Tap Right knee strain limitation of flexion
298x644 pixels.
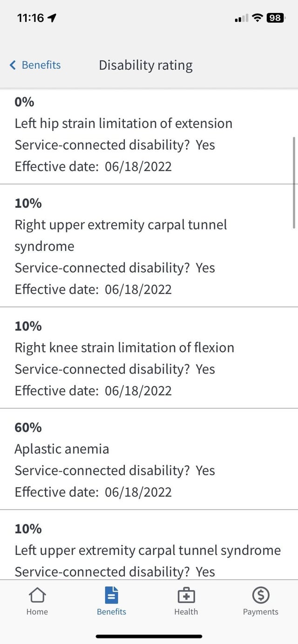point(124,347)
